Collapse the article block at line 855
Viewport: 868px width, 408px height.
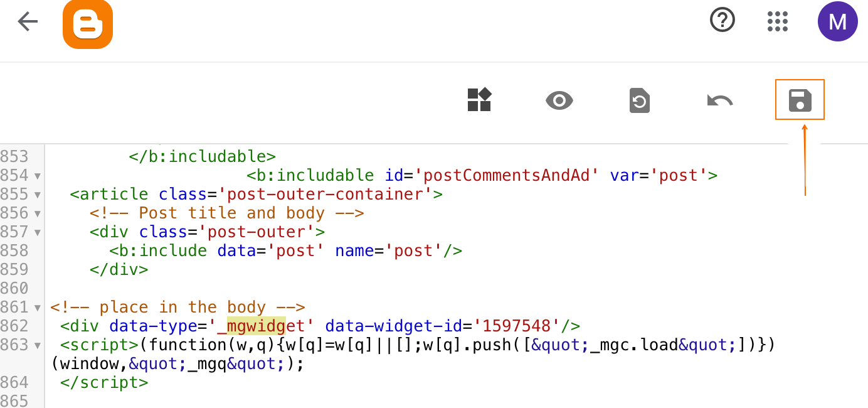click(38, 195)
